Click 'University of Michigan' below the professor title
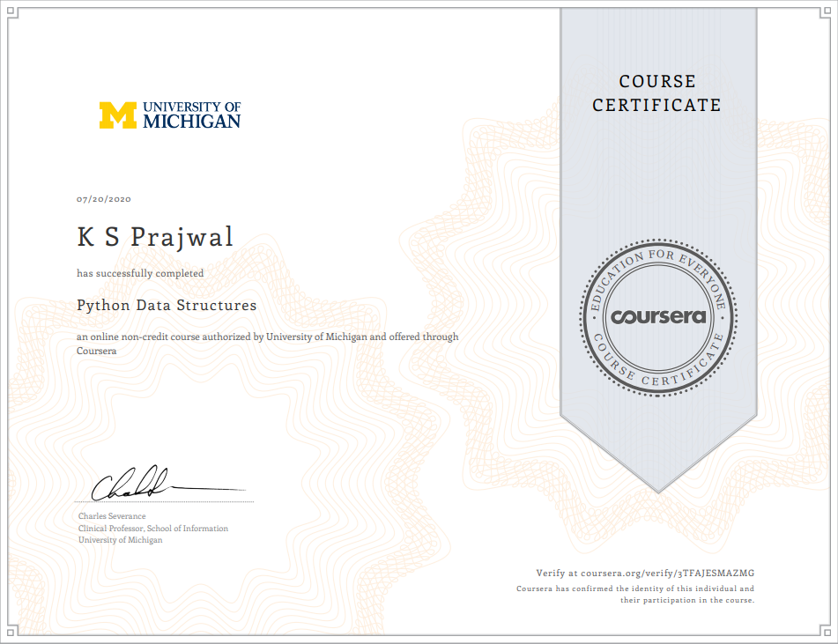 click(x=120, y=540)
